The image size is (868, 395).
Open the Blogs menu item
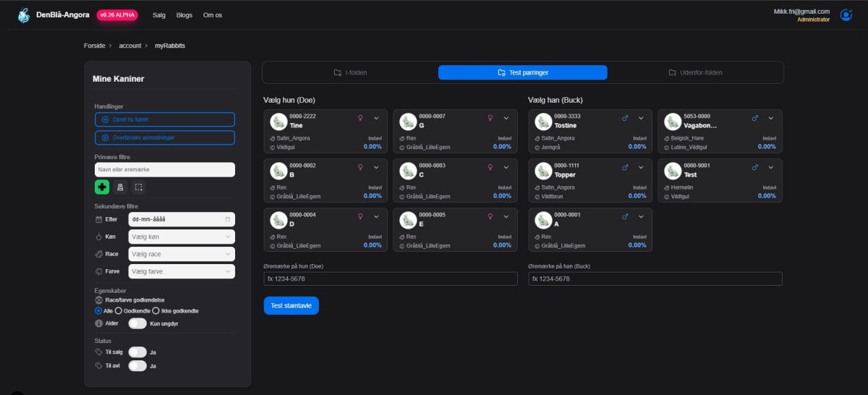pos(184,15)
